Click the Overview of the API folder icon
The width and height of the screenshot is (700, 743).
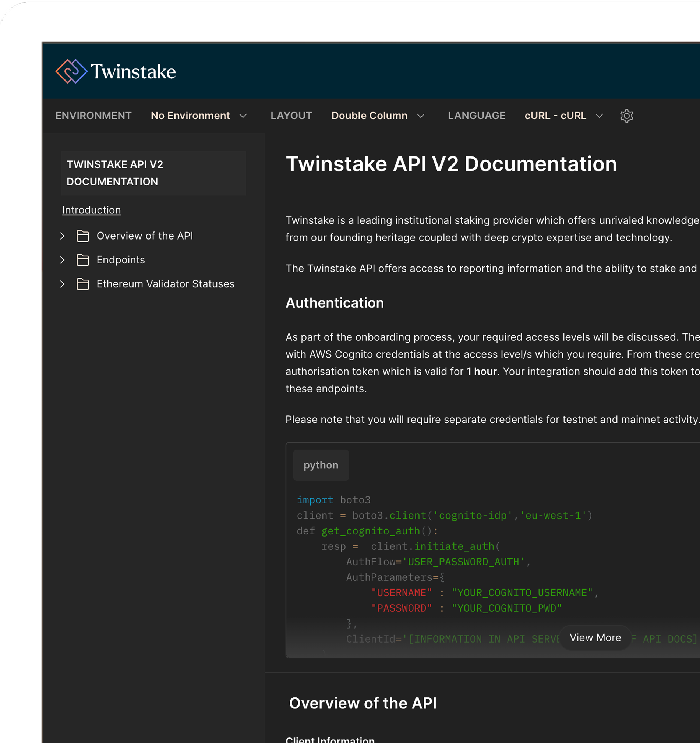(x=82, y=236)
